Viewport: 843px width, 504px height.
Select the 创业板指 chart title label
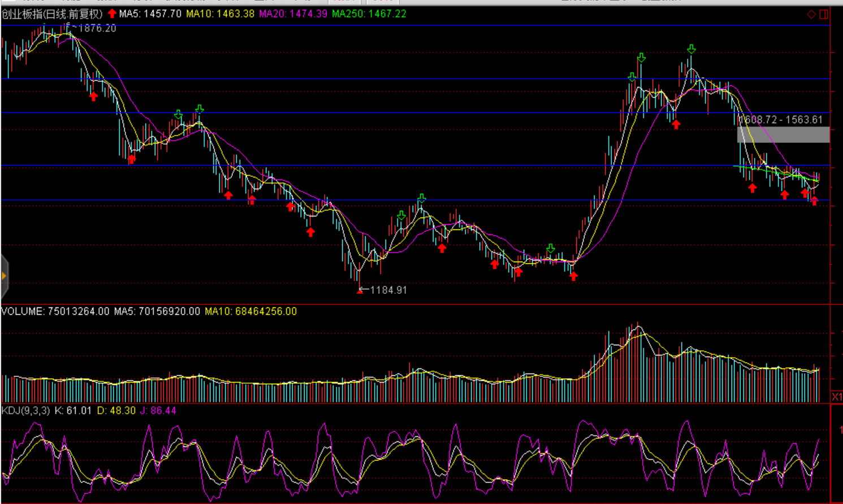[x=52, y=14]
